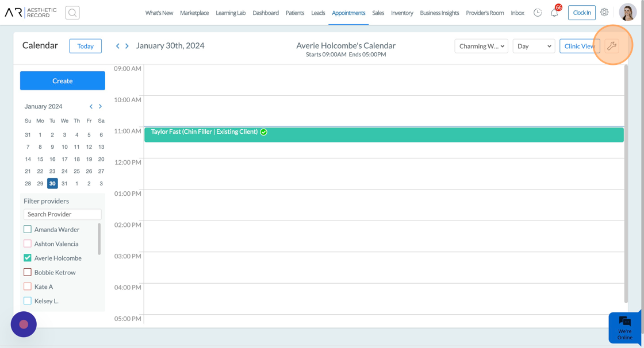
Task: Check the Ashton Valencia provider box
Action: pos(28,243)
